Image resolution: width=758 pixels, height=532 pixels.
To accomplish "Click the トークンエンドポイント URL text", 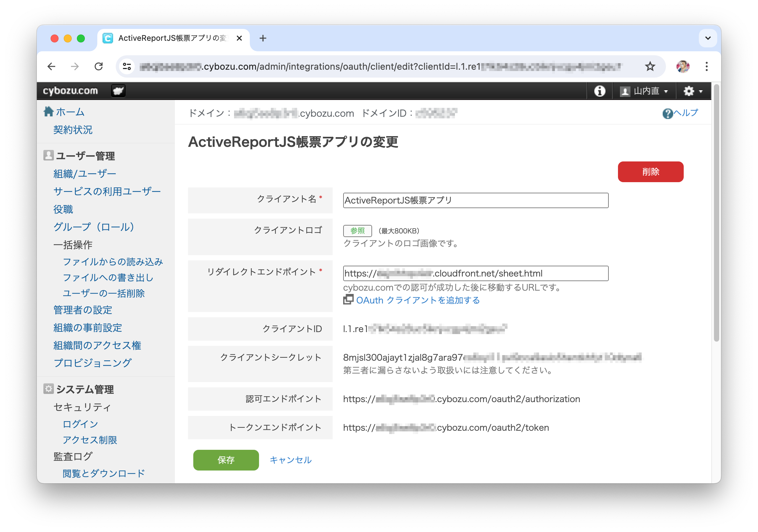I will pos(446,428).
